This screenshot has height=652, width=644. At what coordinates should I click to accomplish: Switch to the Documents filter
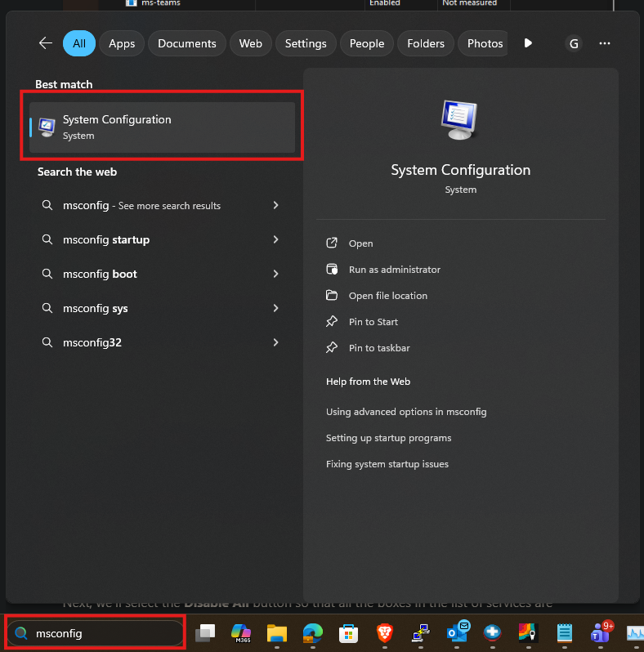tap(187, 43)
